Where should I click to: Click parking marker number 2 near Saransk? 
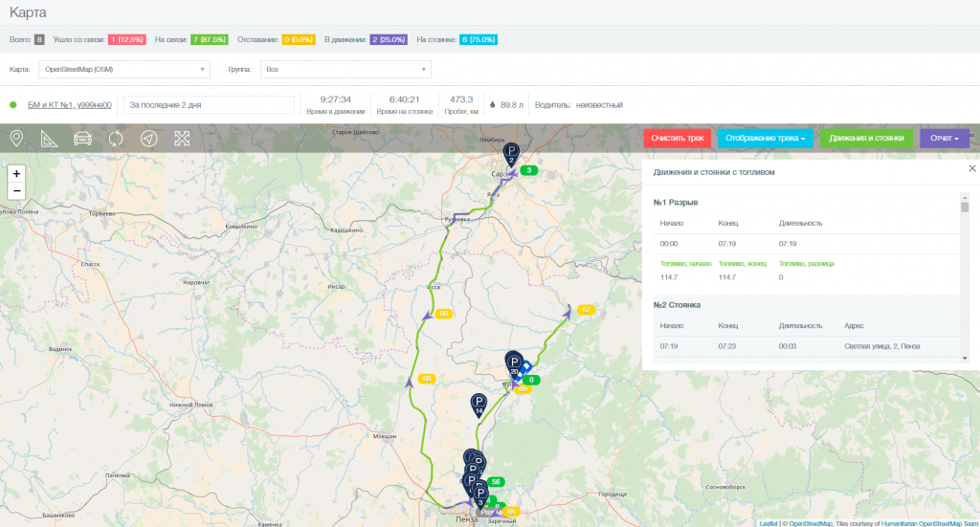click(511, 154)
